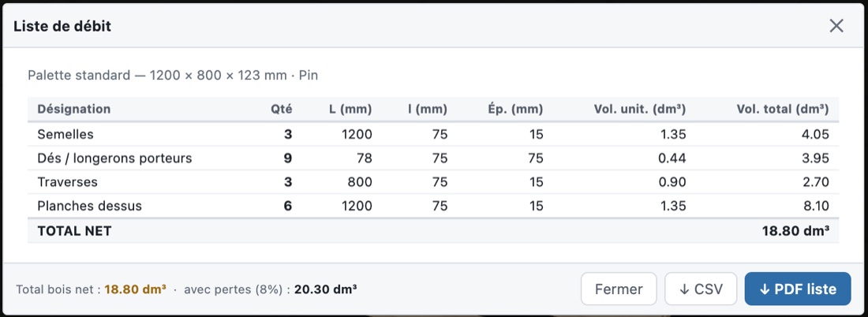Select the Planches dessus row
Viewport: 868px width, 317px height.
click(433, 206)
